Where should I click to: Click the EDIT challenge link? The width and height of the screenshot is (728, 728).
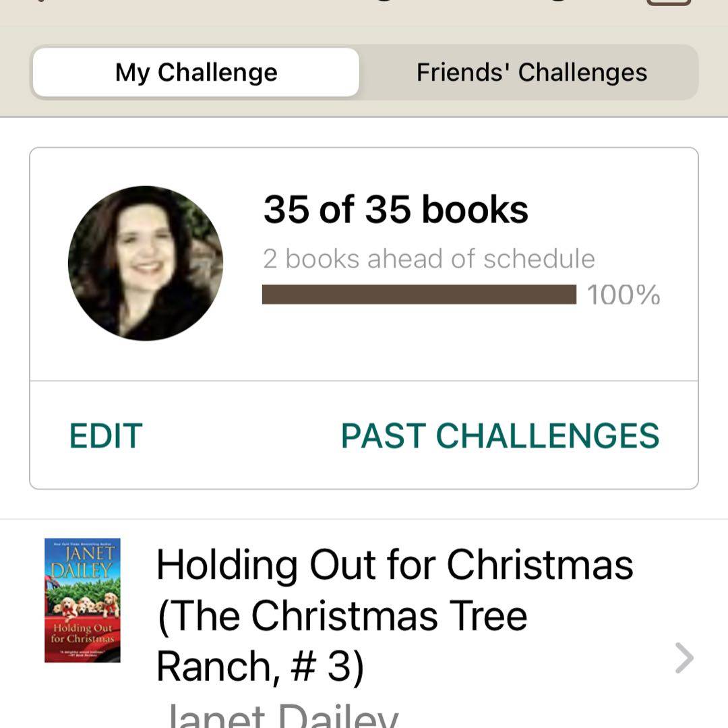point(106,436)
